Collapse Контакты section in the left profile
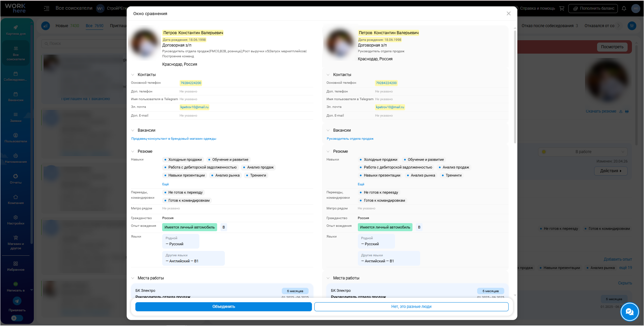644x326 pixels. (133, 75)
